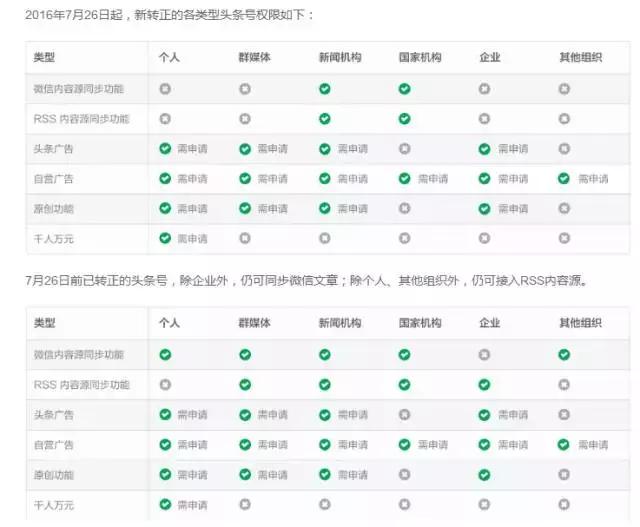Click the gray cross for 个人 微信内容源同步功能 in upper table
Image resolution: width=640 pixels, height=527 pixels.
click(x=165, y=89)
